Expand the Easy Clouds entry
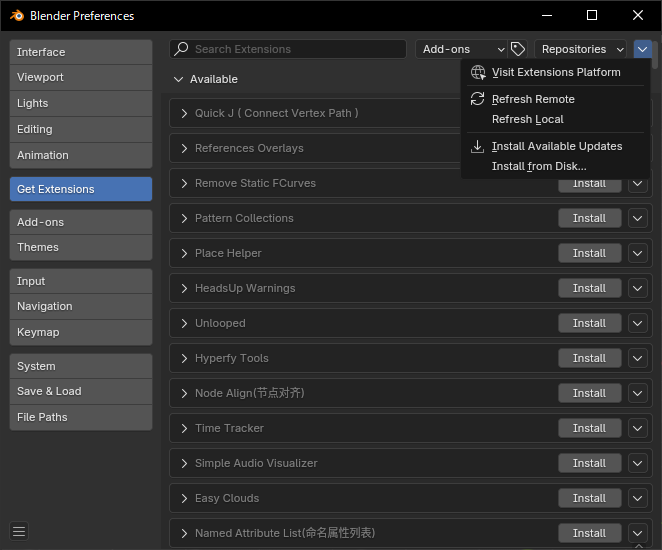 click(184, 499)
